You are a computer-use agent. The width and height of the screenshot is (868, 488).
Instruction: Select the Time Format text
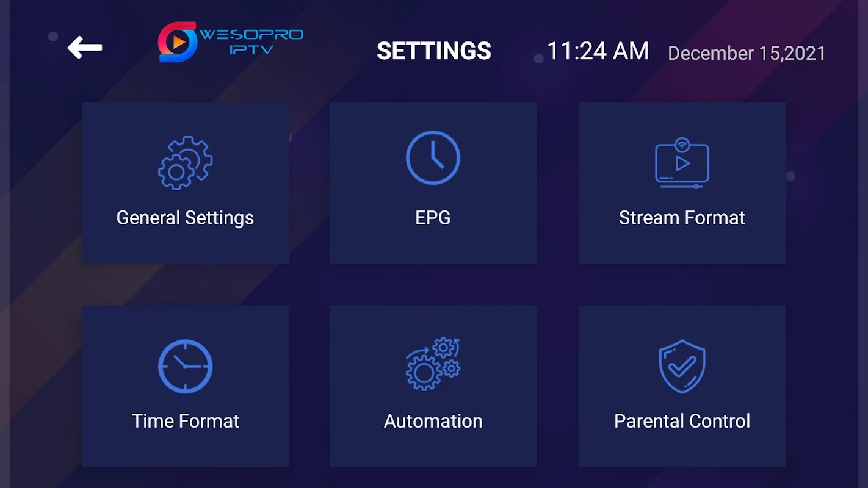click(x=186, y=421)
